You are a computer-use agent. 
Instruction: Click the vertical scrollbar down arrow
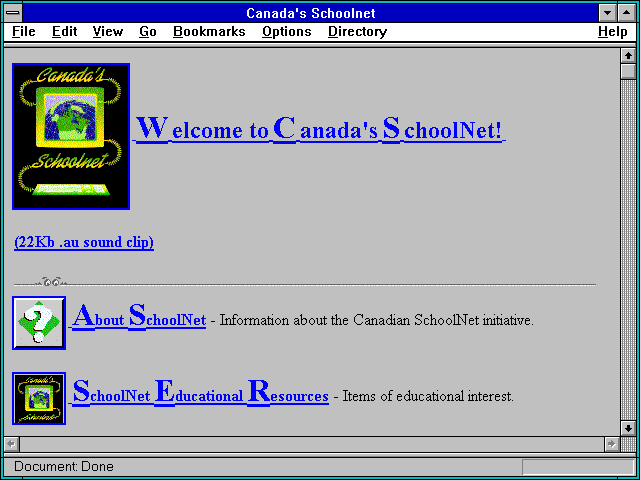628,428
